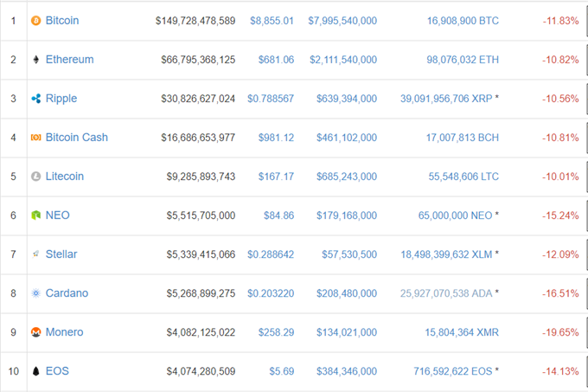Open NEO volume $179,168,000
Image resolution: width=588 pixels, height=392 pixels.
(x=347, y=215)
